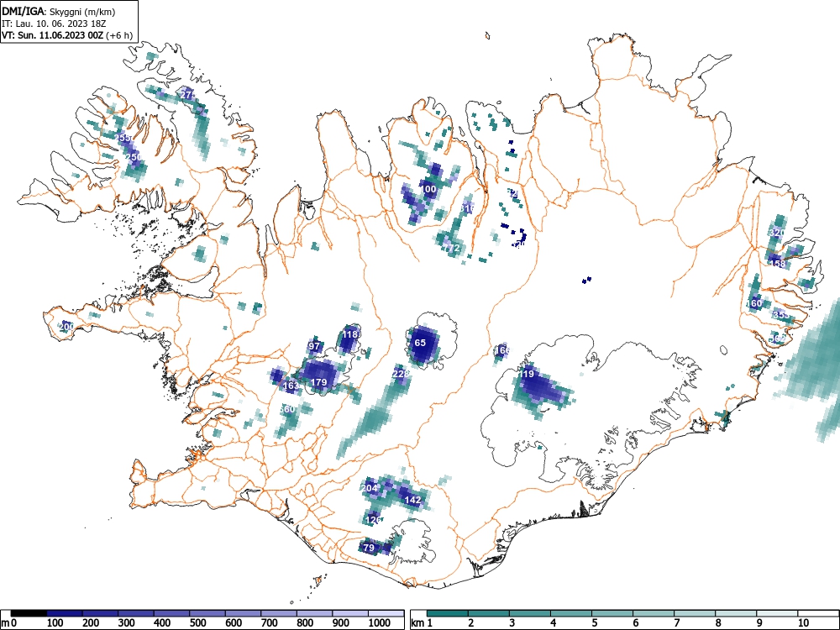The image size is (840, 630).
Task: Select the '200' value on the western peninsula tip
Action: [67, 326]
